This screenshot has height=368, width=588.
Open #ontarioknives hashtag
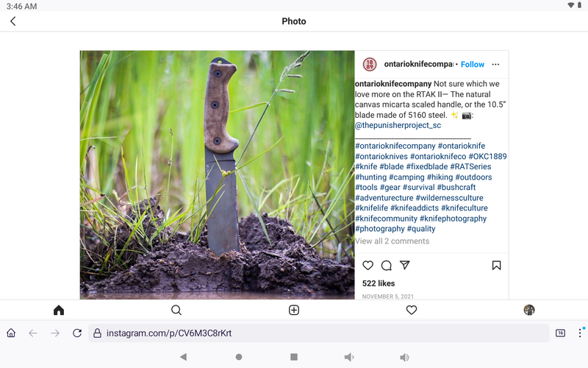[x=381, y=157]
